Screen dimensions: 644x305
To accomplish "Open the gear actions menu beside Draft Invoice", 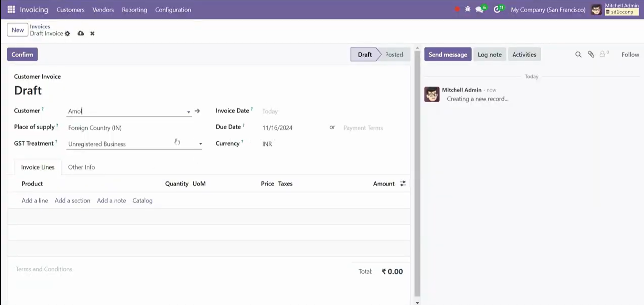I will 68,34.
